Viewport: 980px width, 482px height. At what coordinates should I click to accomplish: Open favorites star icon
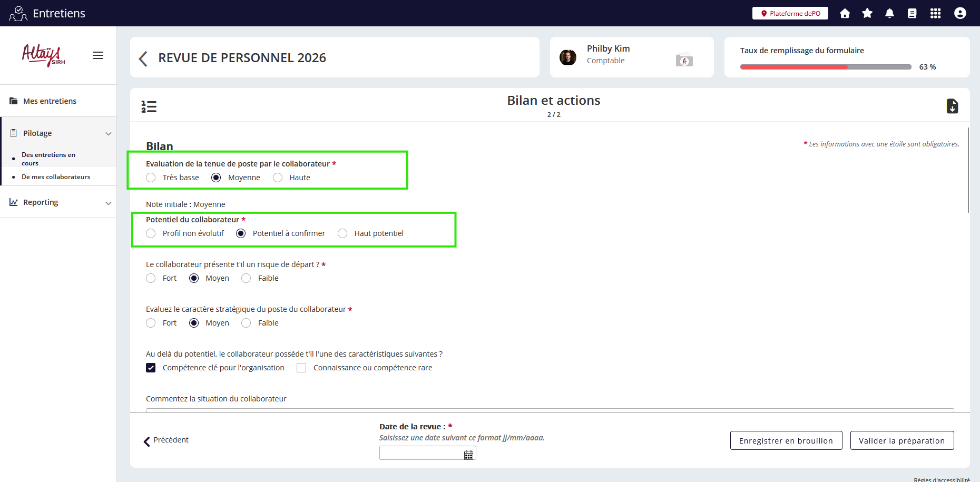coord(867,13)
